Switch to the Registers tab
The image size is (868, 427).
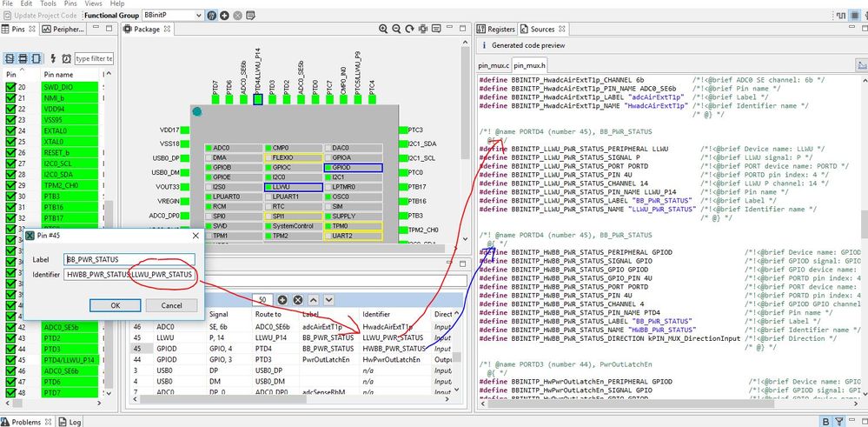[496, 29]
